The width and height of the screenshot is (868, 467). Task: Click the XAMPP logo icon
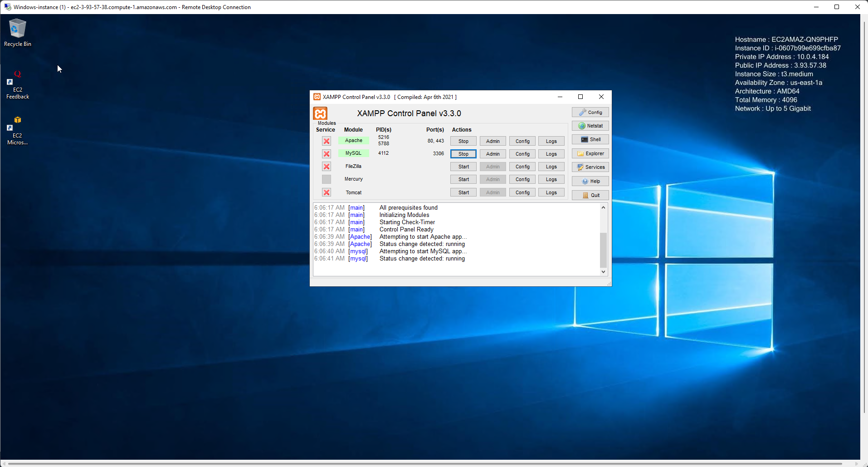(320, 113)
